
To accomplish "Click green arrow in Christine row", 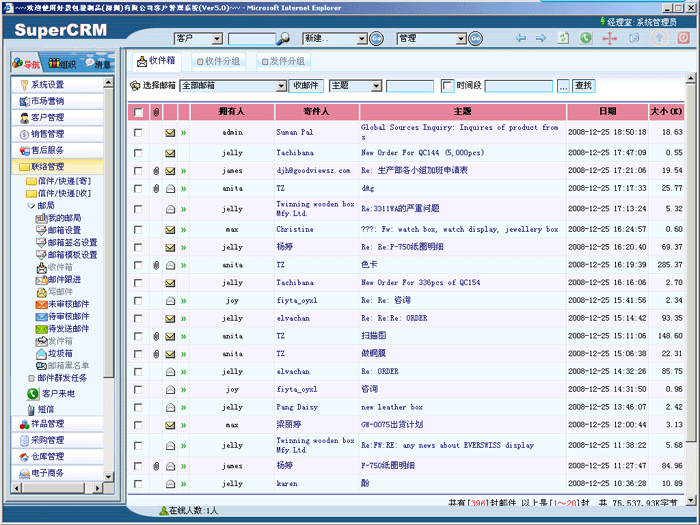I will click(x=183, y=230).
